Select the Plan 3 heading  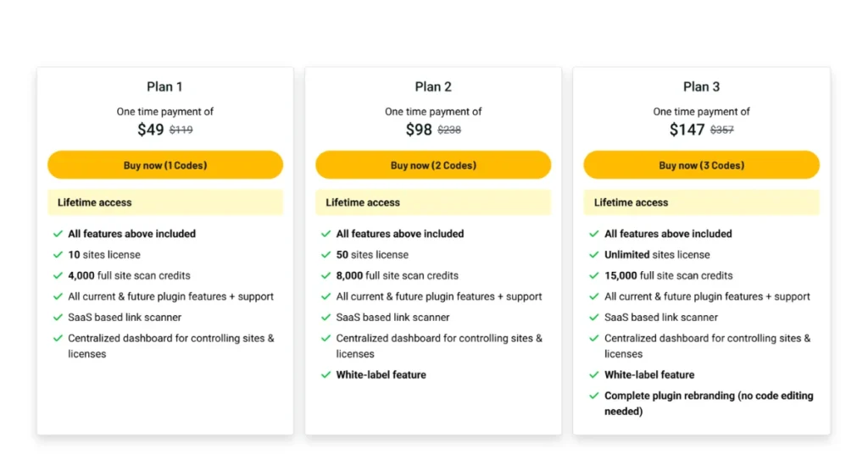[x=701, y=86]
